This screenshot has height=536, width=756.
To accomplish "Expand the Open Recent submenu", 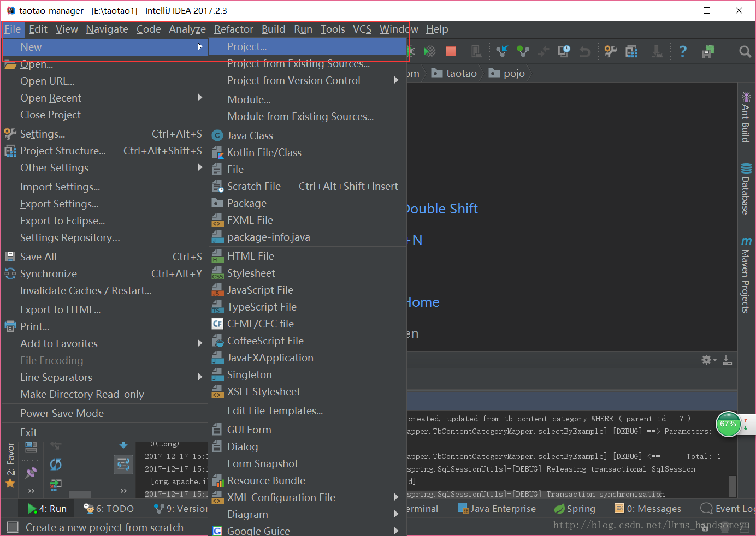I will pyautogui.click(x=104, y=98).
